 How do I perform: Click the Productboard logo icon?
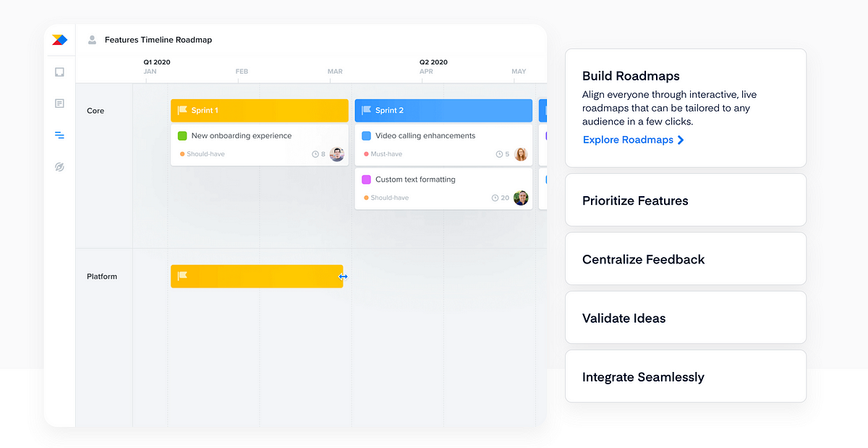(59, 40)
